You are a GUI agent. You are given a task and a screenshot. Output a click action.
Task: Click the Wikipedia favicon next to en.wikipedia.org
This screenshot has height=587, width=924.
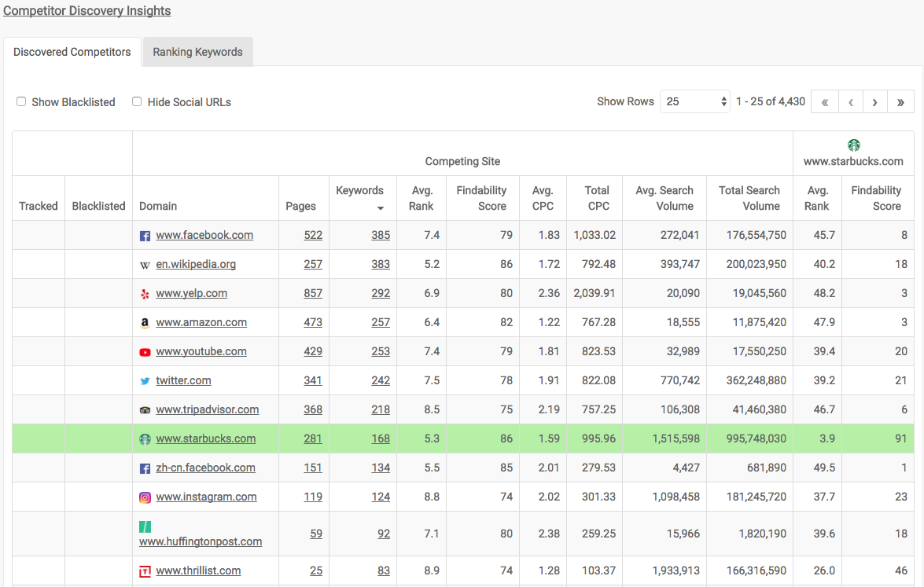pos(145,265)
